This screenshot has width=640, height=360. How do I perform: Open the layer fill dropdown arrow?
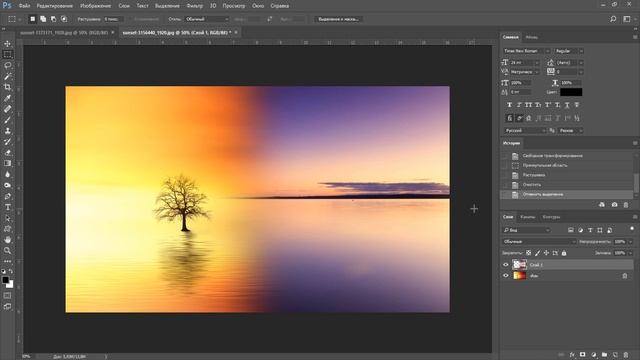point(631,253)
